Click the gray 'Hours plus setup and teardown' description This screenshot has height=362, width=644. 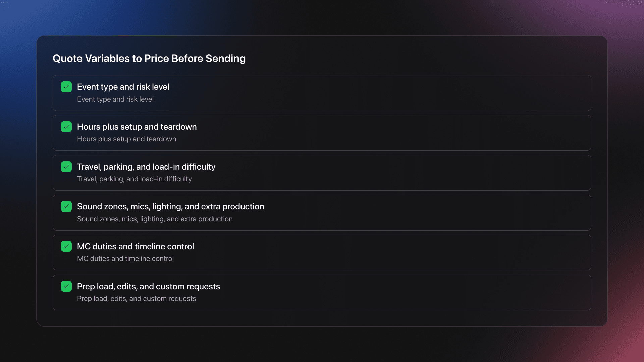click(126, 139)
